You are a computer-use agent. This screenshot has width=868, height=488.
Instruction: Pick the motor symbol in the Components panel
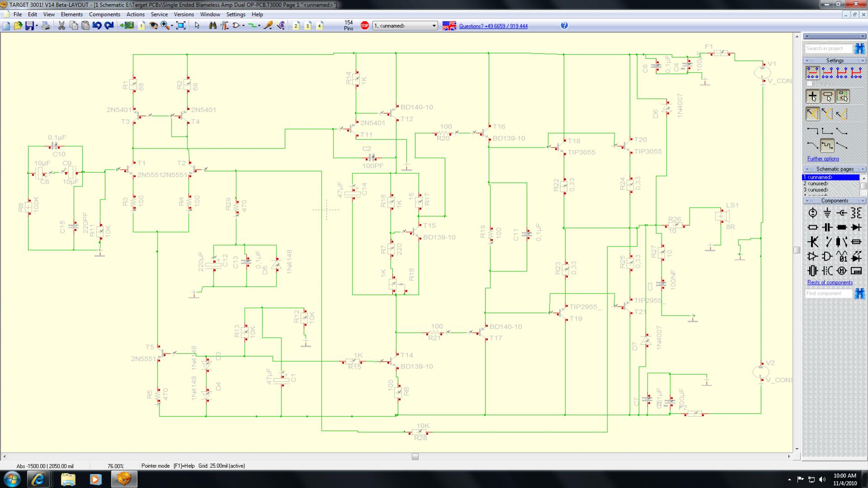point(842,271)
